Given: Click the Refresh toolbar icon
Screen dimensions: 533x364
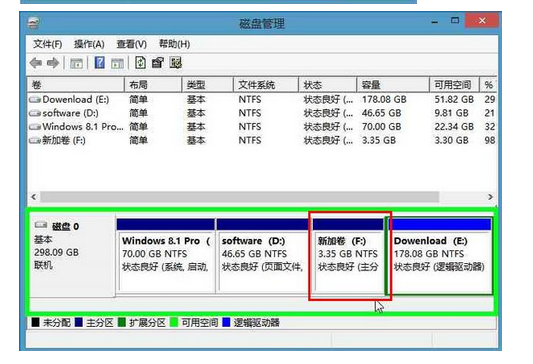Looking at the screenshot, I should click(x=140, y=63).
